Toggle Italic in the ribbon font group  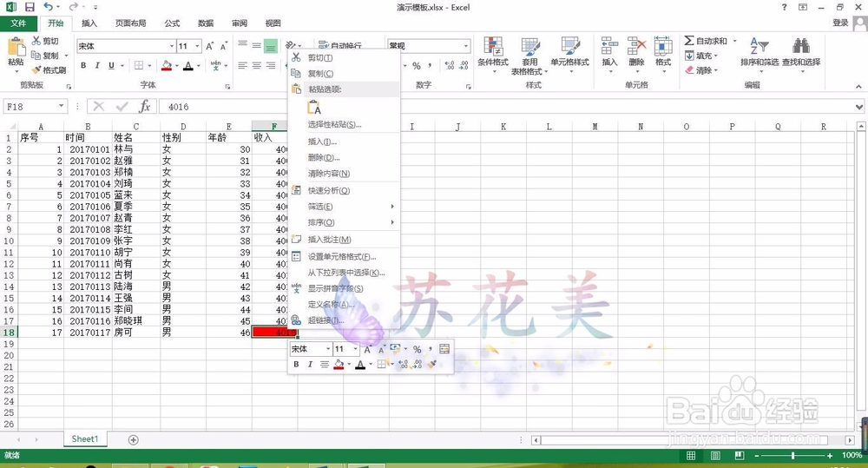tap(97, 65)
